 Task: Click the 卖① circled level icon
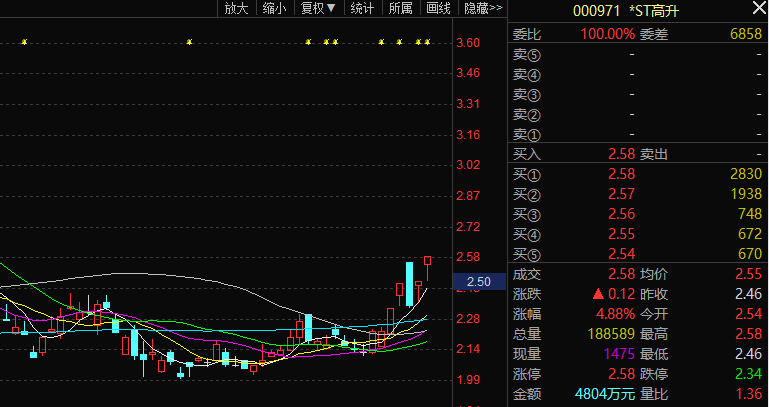click(534, 135)
